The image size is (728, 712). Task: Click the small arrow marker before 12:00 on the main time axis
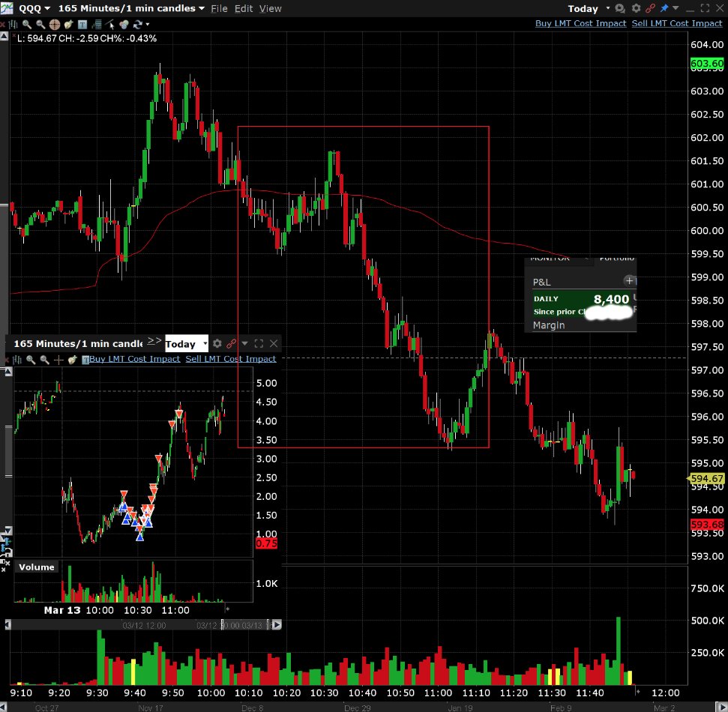[x=638, y=692]
